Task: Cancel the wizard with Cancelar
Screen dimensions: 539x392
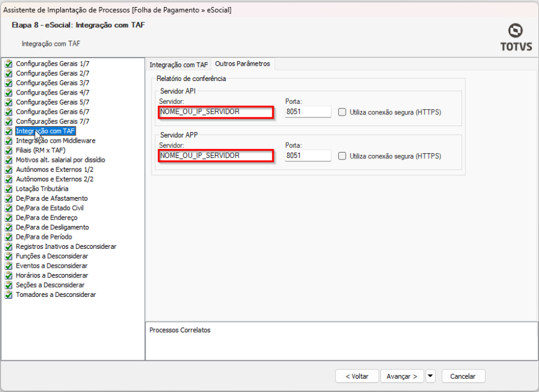Action: point(463,376)
